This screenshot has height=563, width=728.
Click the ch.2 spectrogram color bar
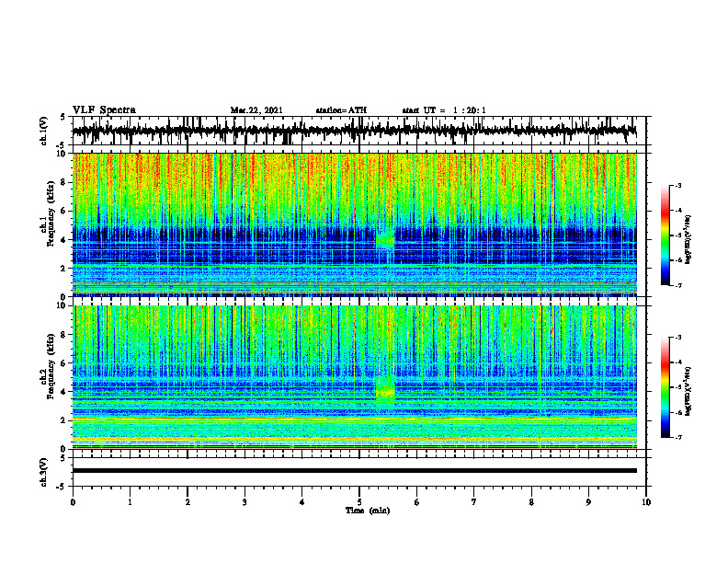click(665, 387)
